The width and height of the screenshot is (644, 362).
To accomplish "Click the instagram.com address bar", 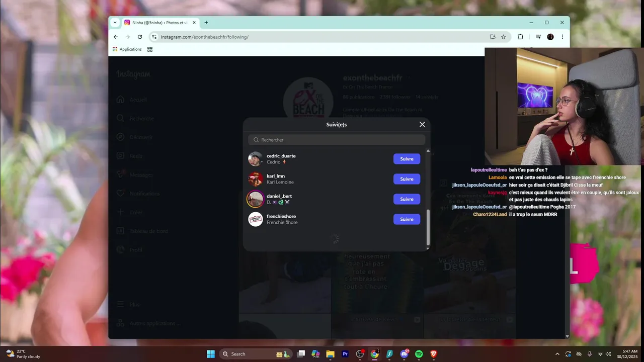I will click(x=322, y=37).
